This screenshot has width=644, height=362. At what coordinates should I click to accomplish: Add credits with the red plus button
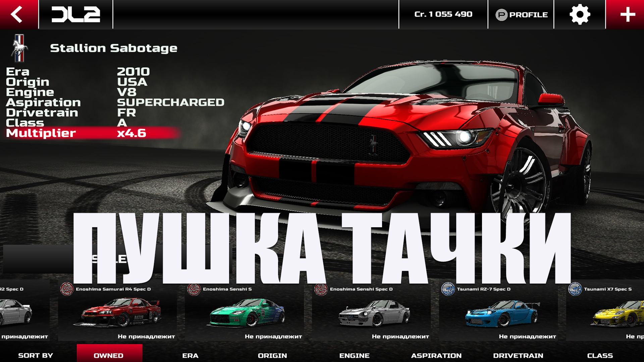coord(625,14)
